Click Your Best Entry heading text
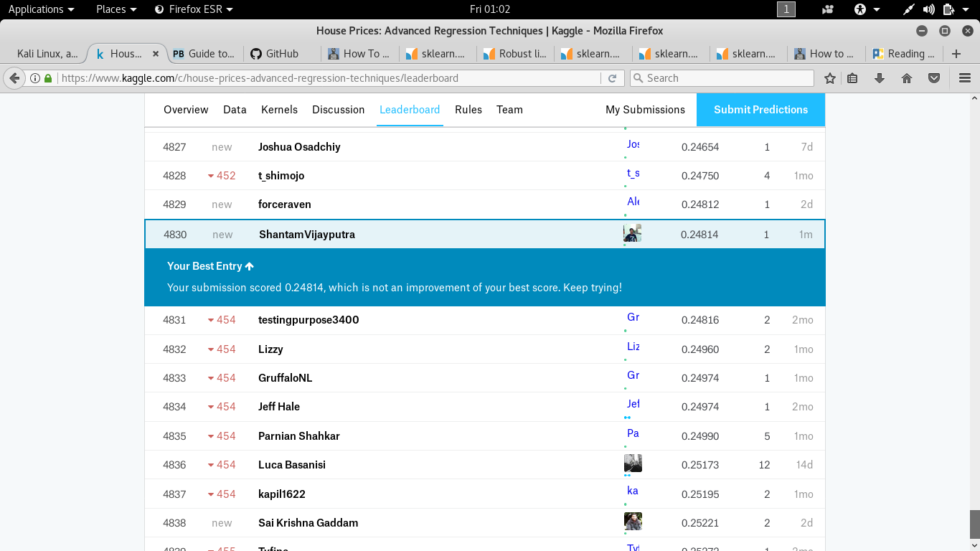 pyautogui.click(x=204, y=266)
